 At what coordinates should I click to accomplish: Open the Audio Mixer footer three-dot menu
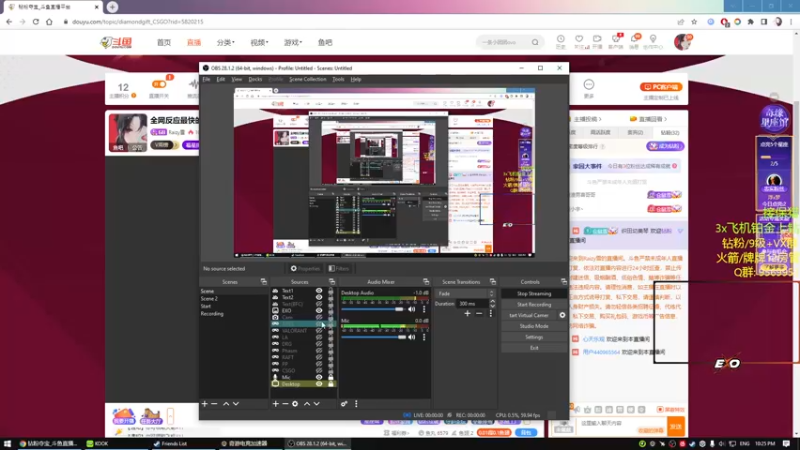pyautogui.click(x=356, y=404)
